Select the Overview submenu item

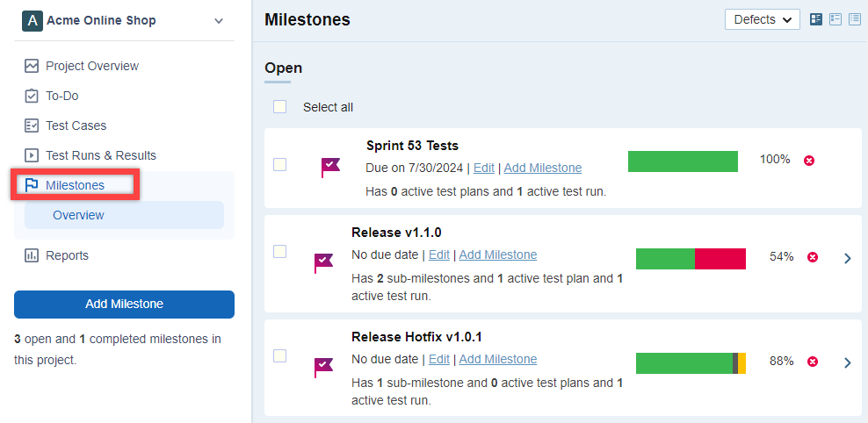[x=78, y=215]
